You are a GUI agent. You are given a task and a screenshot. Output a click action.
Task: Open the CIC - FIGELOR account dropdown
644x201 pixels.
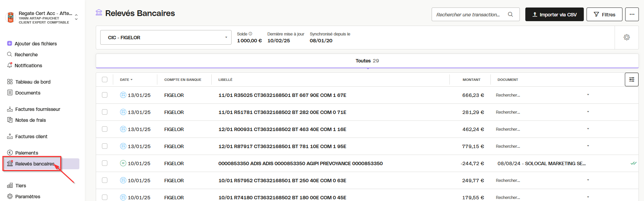166,37
